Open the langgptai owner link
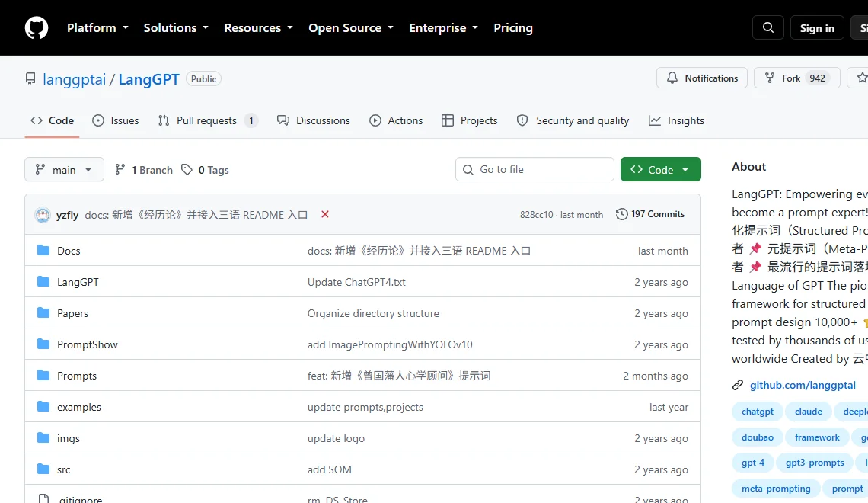 point(74,79)
